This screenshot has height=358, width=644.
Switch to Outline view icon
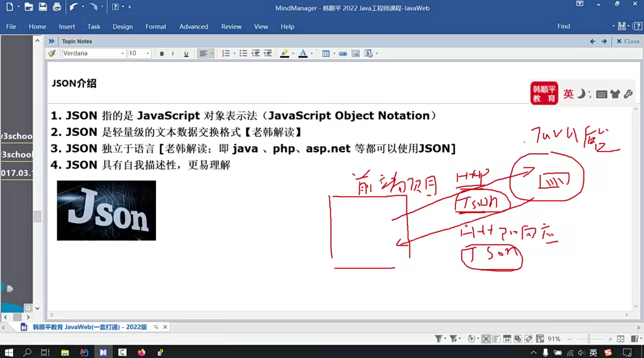pyautogui.click(x=496, y=339)
